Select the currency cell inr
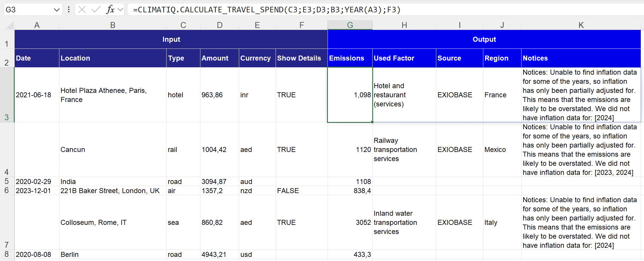This screenshot has height=261, width=644. 257,95
